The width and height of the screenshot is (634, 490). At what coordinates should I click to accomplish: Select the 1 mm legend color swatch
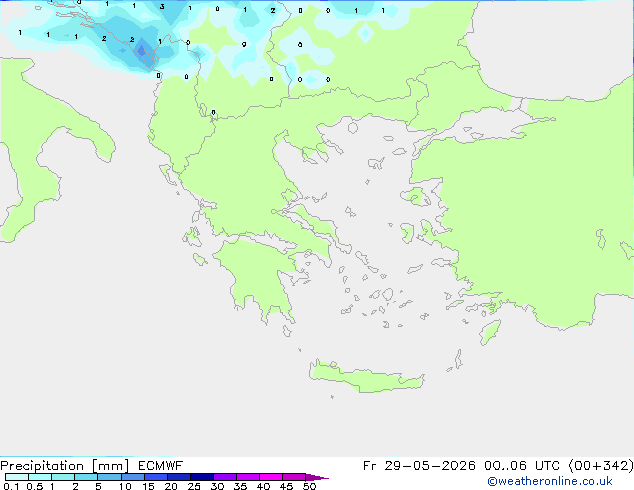pos(63,477)
